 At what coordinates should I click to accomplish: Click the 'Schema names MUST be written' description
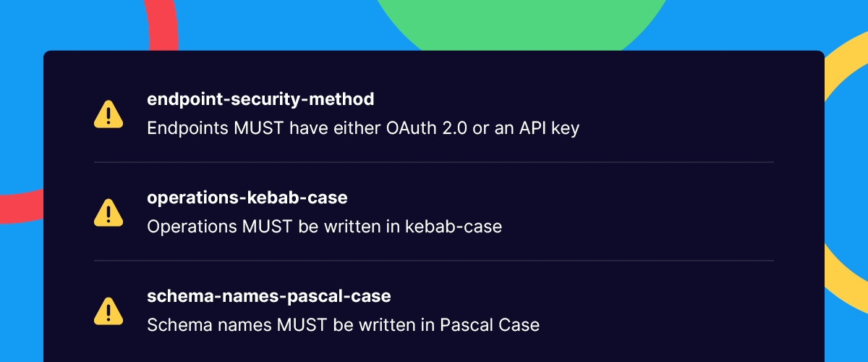343,325
